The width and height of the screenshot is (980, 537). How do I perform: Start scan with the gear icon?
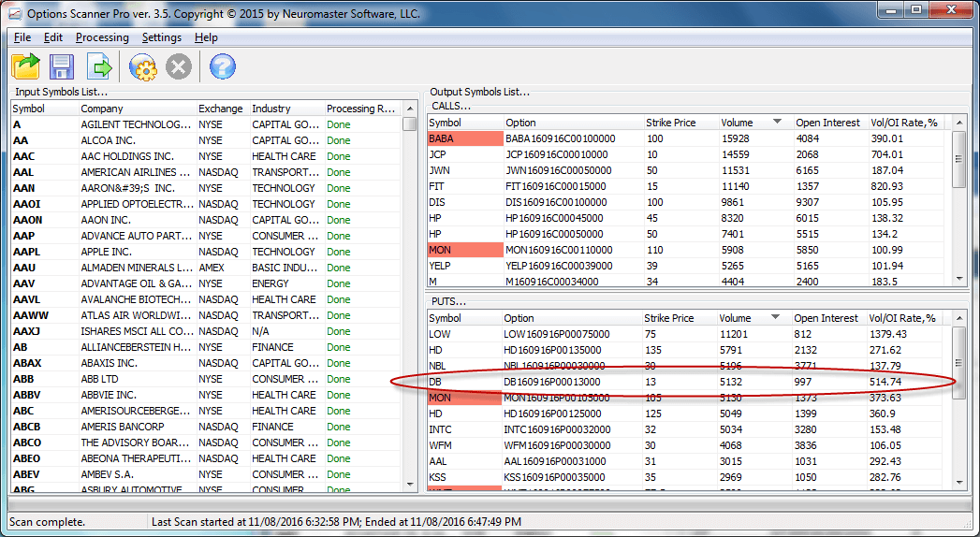point(142,66)
